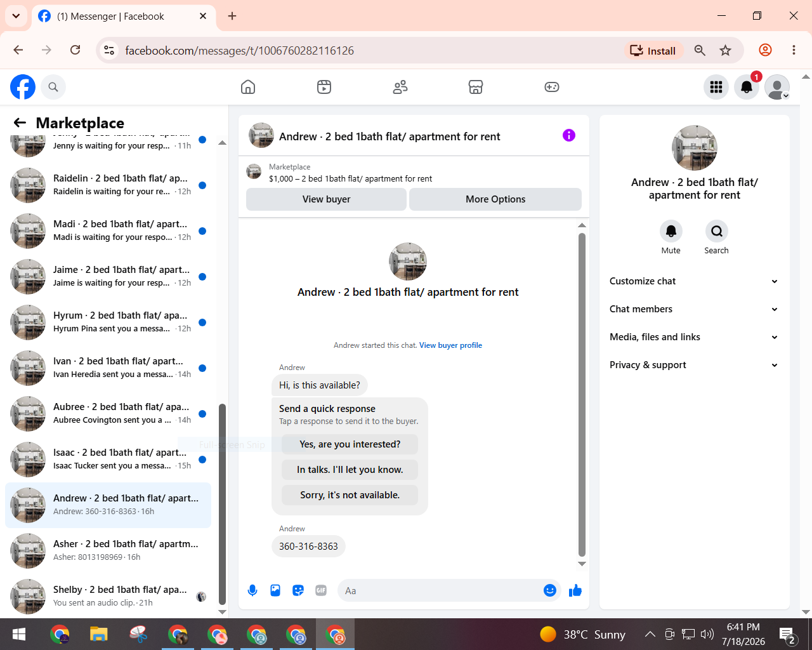Open the Chrome profile icon

[766, 50]
